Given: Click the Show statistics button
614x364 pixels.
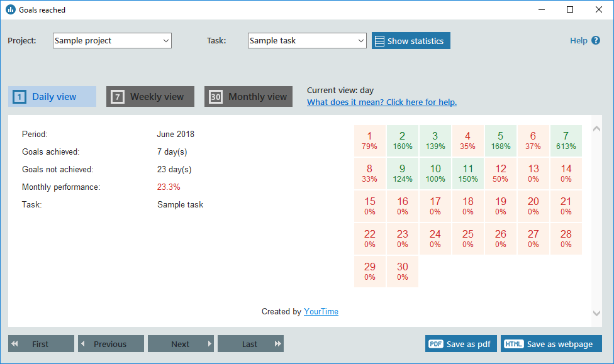Looking at the screenshot, I should 411,41.
